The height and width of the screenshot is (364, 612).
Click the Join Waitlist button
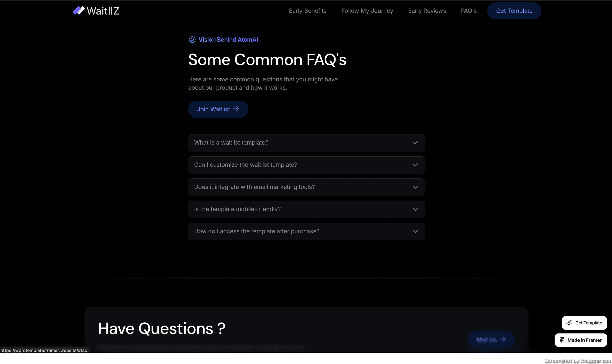click(x=218, y=109)
